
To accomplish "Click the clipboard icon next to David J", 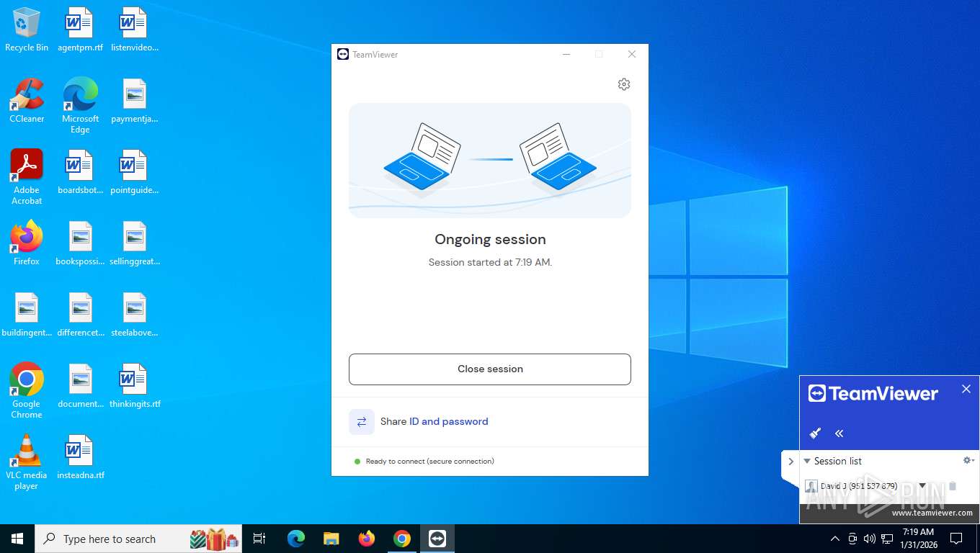I will [953, 486].
